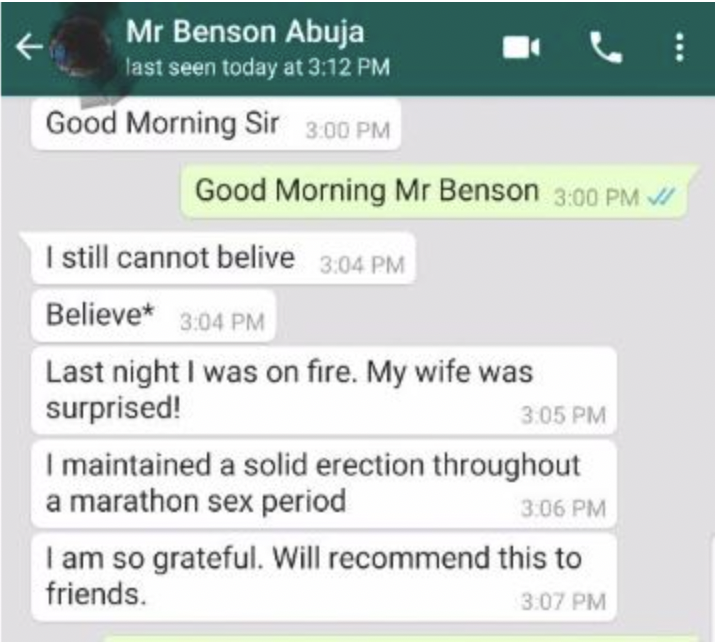
Task: Open contact info via Mr Benson Abuja name
Action: click(x=245, y=32)
